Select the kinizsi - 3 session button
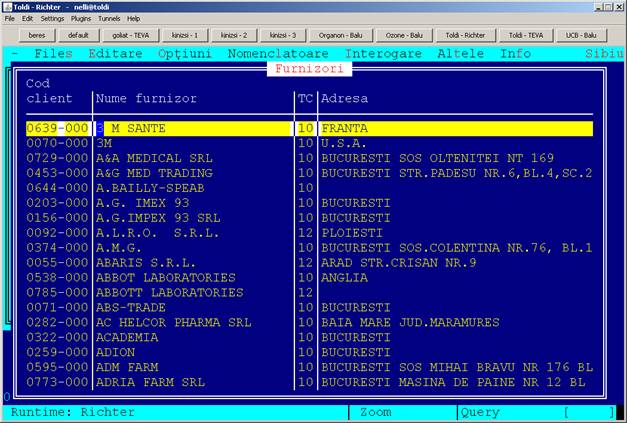 tap(283, 35)
